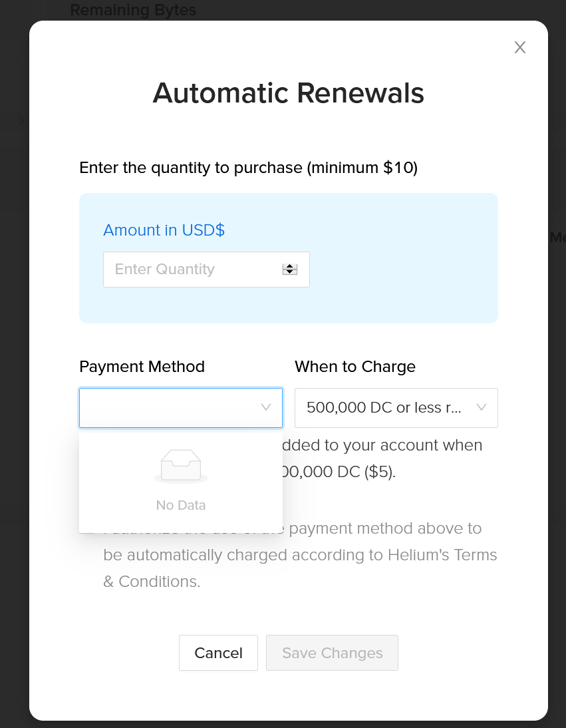The image size is (566, 728).
Task: Expand the row chevron behind the dialog
Action: click(21, 120)
